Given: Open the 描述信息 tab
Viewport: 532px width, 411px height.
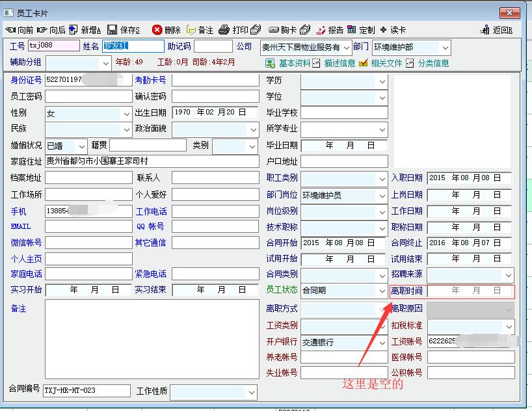Looking at the screenshot, I should click(x=334, y=63).
